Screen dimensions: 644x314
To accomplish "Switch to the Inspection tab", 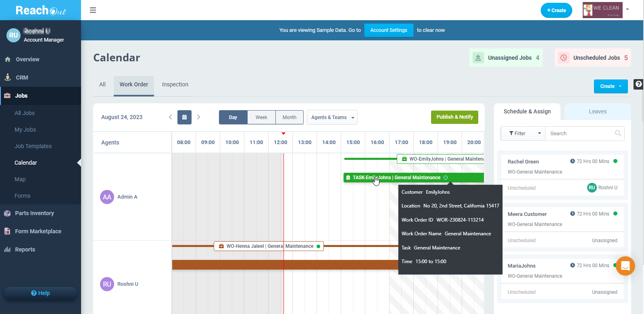I will point(175,84).
